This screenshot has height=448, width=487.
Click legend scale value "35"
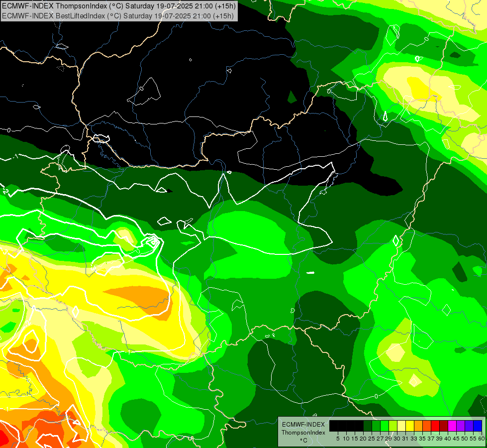[x=422, y=439]
